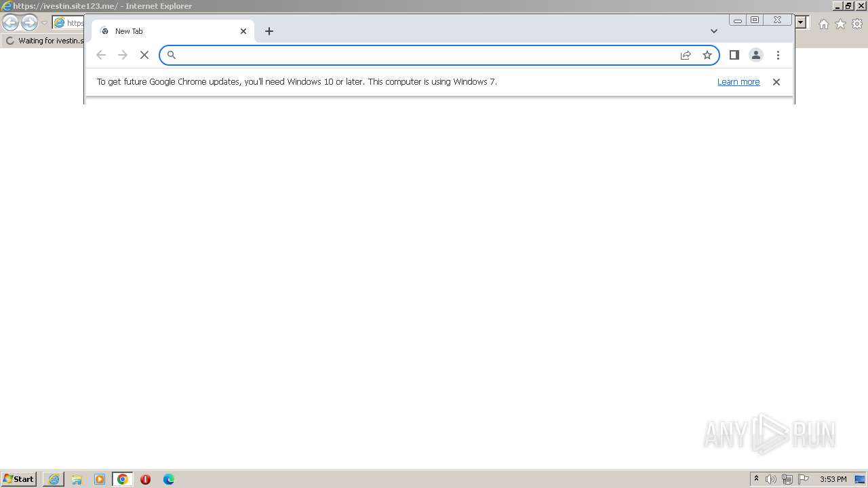Image resolution: width=868 pixels, height=488 pixels.
Task: Open Chrome three-dot menu
Action: click(x=778, y=55)
